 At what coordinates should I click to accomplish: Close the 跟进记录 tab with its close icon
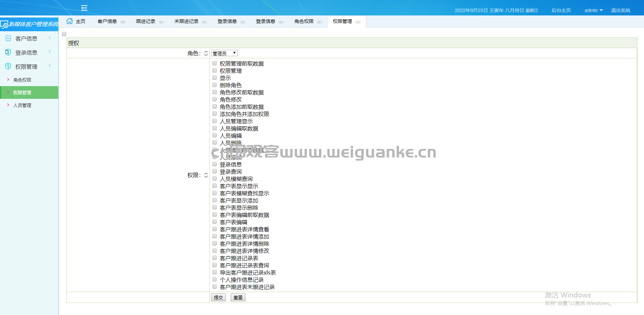pos(161,22)
